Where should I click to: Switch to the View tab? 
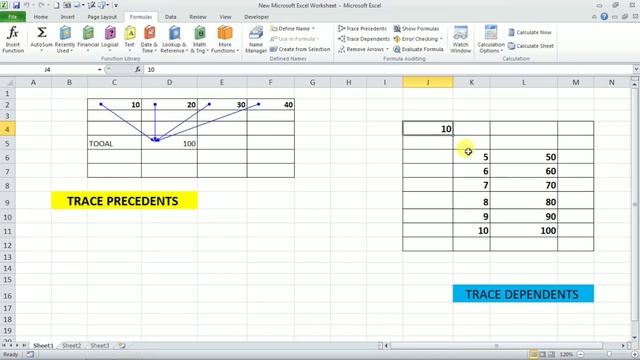[225, 17]
